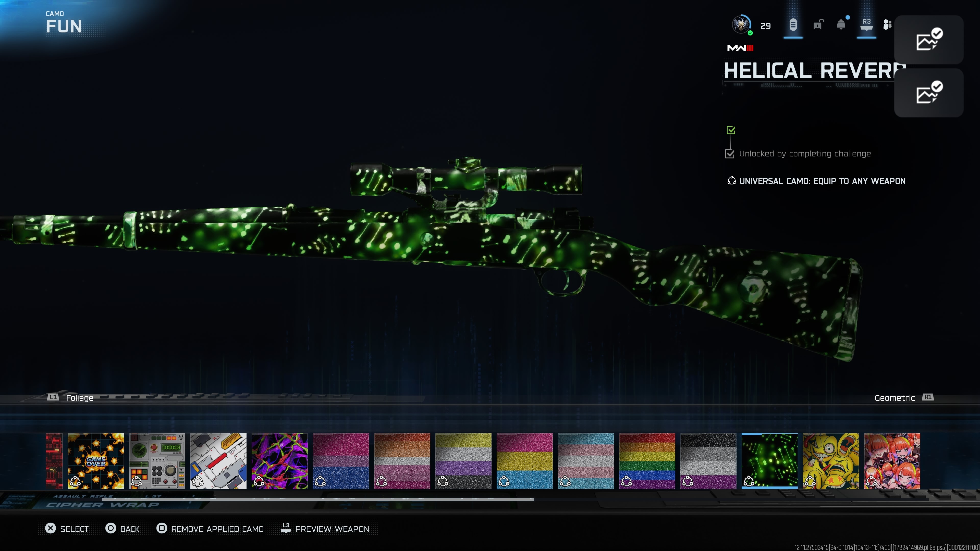Select the pink purple blue glitter flag camo
The height and width of the screenshot is (551, 980).
(x=341, y=461)
